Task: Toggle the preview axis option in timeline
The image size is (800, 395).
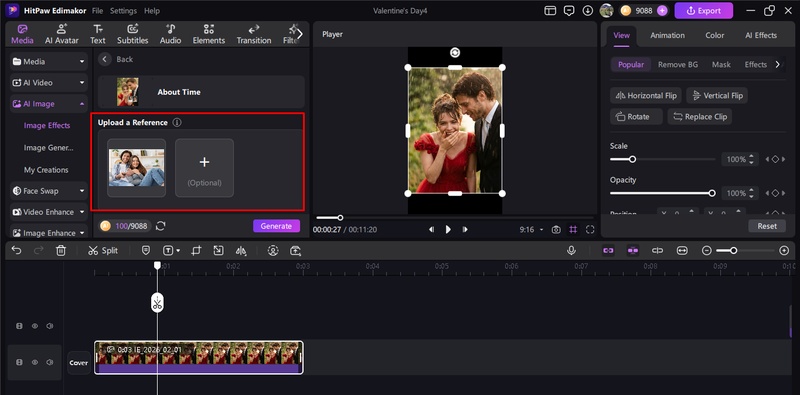Action: tap(658, 251)
